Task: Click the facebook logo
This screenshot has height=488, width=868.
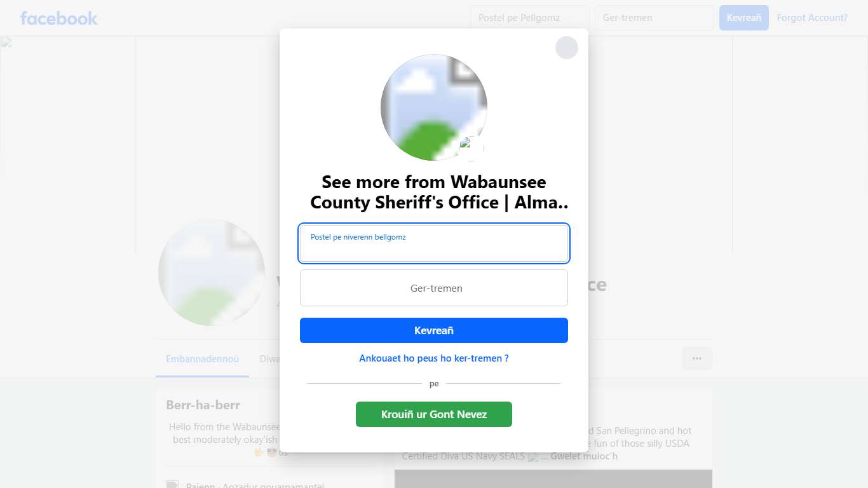Action: click(x=59, y=18)
